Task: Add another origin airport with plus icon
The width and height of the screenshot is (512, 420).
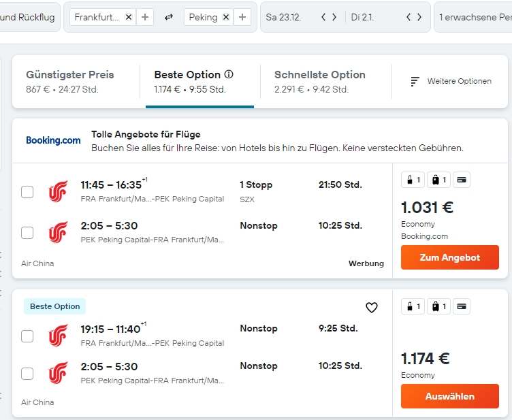Action: (x=144, y=17)
